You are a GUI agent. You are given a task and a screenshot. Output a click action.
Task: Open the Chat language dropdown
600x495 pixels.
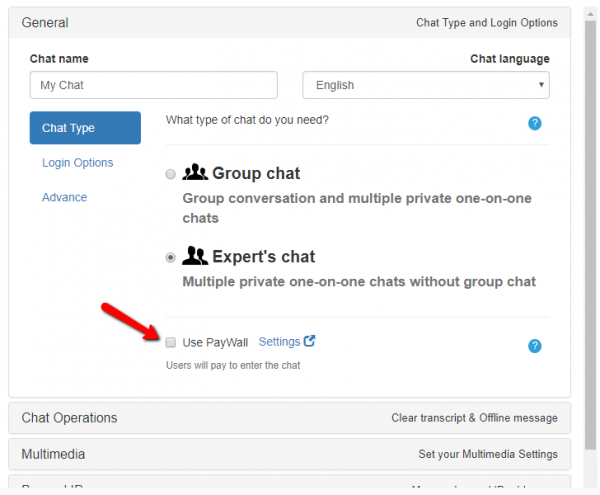click(x=426, y=85)
